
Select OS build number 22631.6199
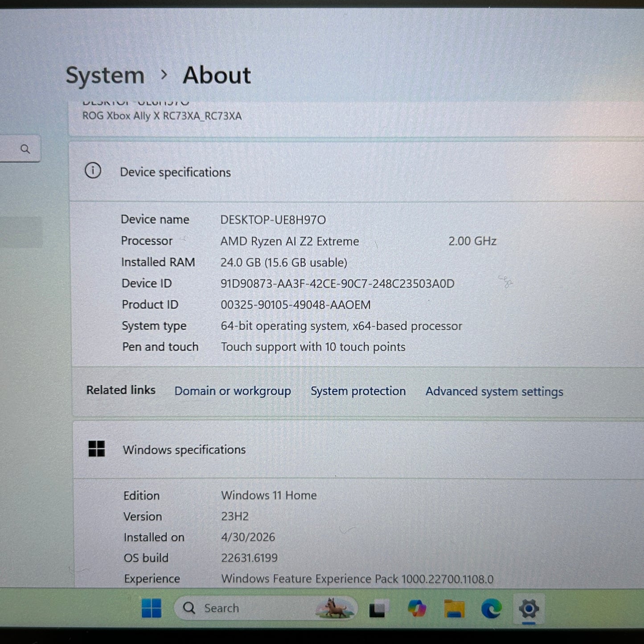(x=250, y=558)
